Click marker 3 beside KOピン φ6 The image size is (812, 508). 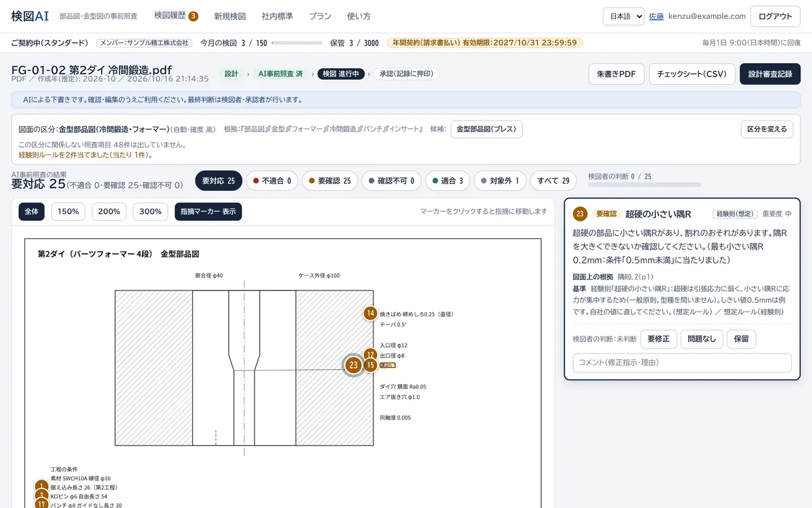(42, 496)
